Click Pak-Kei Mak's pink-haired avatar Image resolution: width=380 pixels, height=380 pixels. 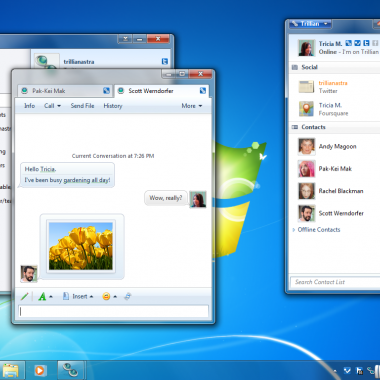pyautogui.click(x=307, y=169)
